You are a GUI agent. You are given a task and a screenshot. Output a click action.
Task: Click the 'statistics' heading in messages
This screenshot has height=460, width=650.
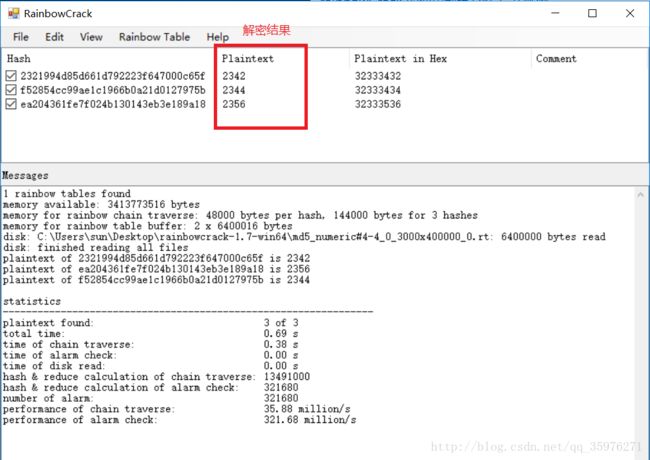click(32, 301)
